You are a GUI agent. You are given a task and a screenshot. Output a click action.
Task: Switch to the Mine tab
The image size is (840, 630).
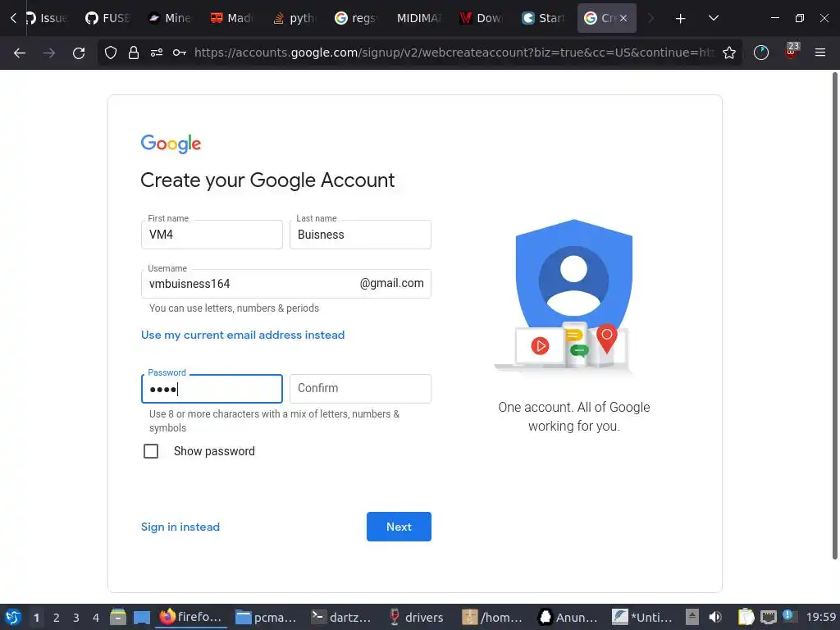[x=169, y=18]
